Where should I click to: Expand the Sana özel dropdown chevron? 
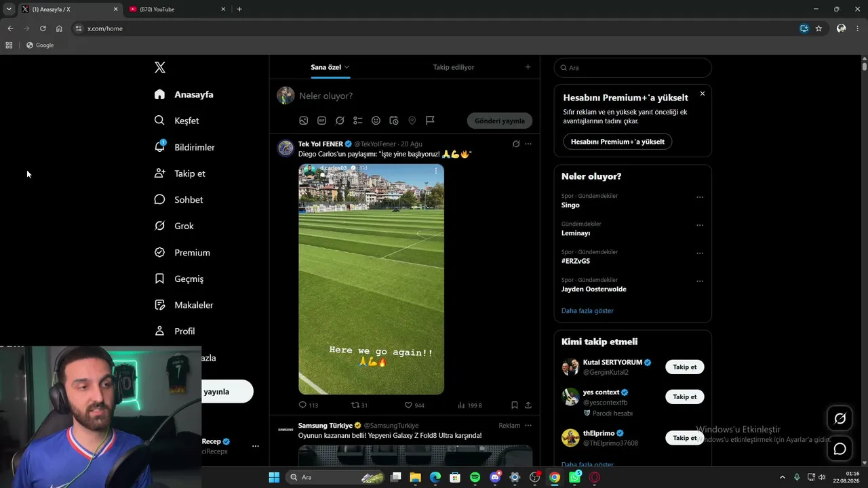tap(347, 67)
